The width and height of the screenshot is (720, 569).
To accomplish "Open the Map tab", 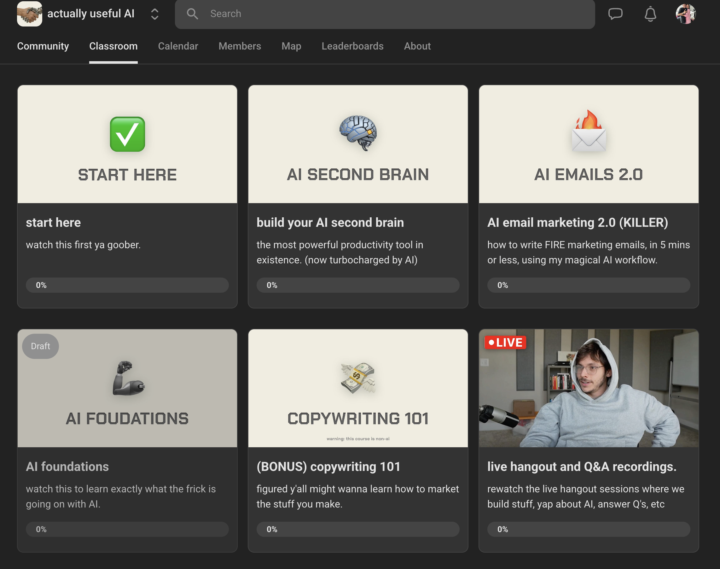I will point(291,46).
